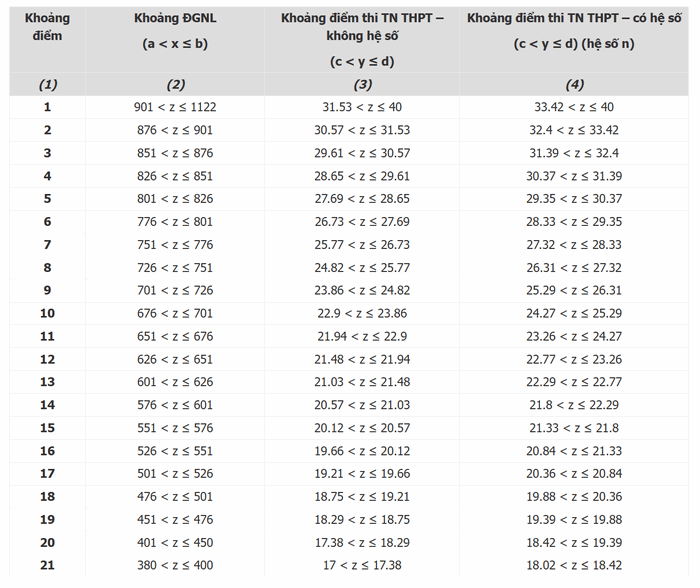Select cell '24.27 < z ≤ 25.29'
This screenshot has width=700, height=588.
coord(574,313)
